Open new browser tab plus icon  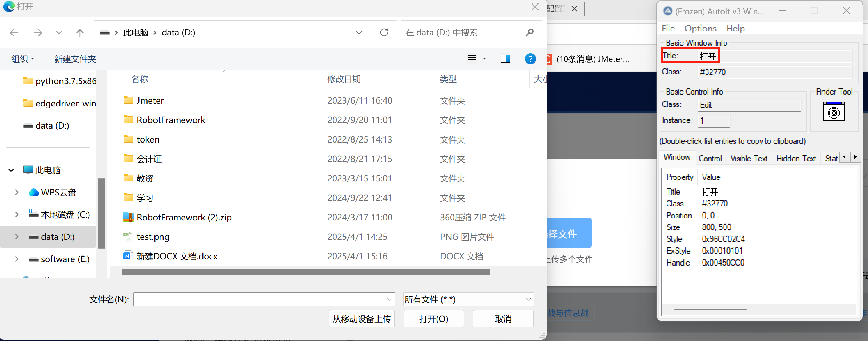coord(600,8)
